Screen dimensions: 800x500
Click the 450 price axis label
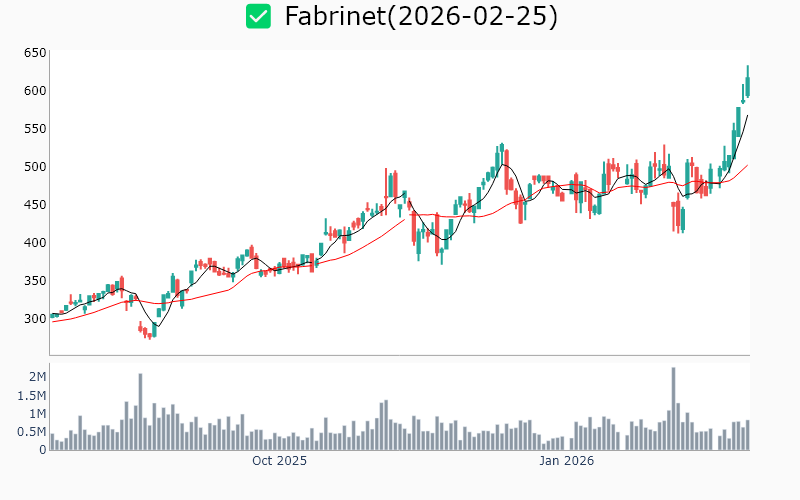[x=35, y=204]
